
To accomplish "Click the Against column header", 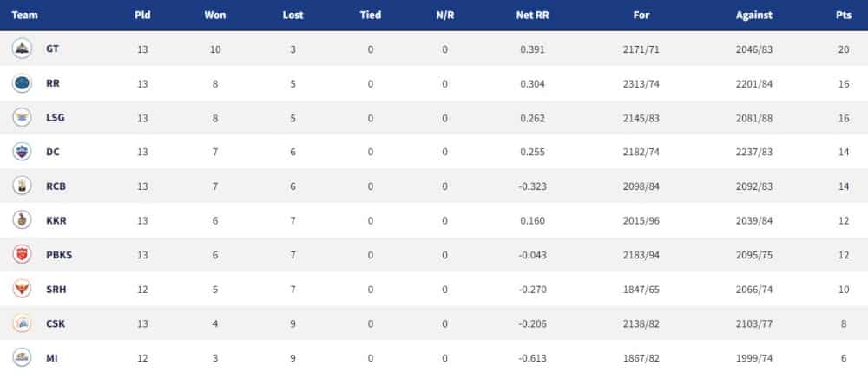I will (x=754, y=16).
